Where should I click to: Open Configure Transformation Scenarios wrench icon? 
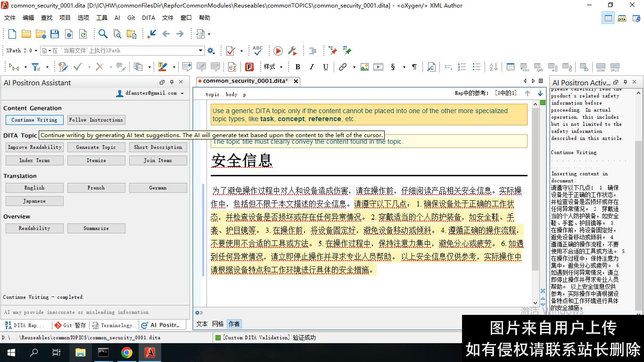click(292, 50)
